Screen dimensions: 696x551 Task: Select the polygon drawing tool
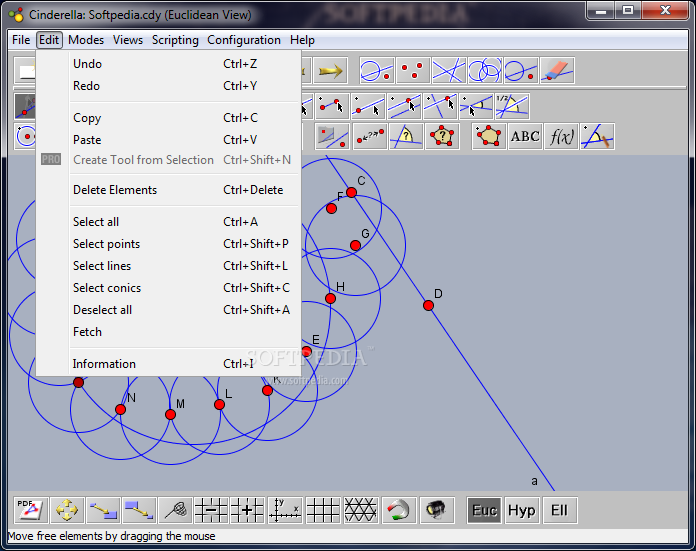(x=489, y=136)
